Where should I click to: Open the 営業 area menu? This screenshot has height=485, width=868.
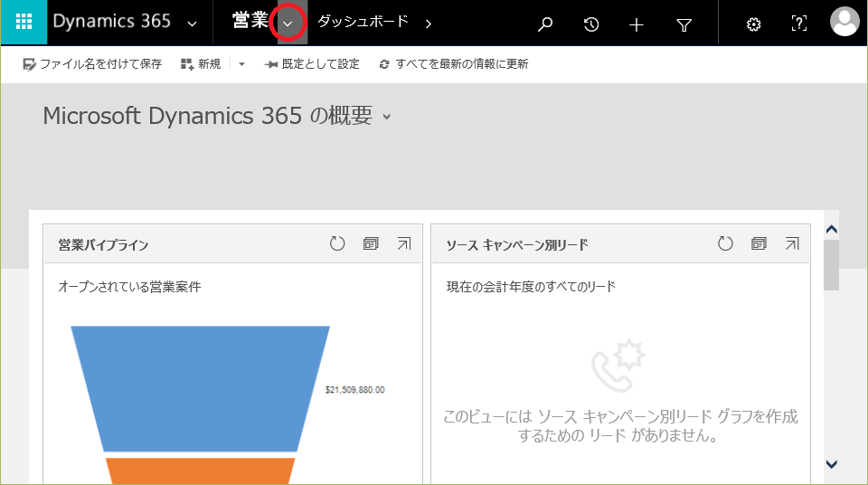[250, 21]
